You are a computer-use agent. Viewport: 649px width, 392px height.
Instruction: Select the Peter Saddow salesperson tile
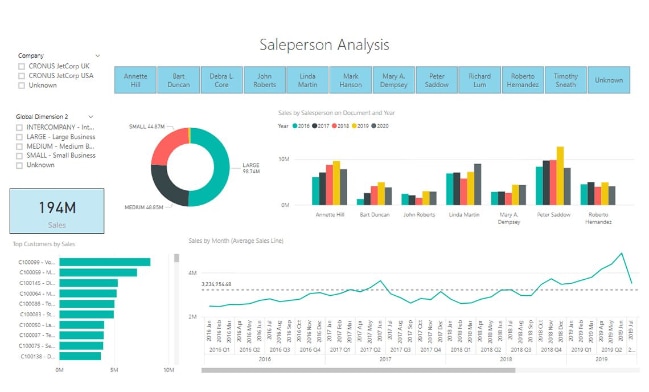pos(437,80)
